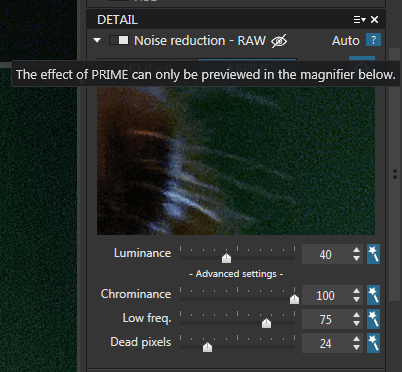Viewport: 402px width, 372px height.
Task: Decrease the Dead pixels value stepper
Action: [x=356, y=347]
